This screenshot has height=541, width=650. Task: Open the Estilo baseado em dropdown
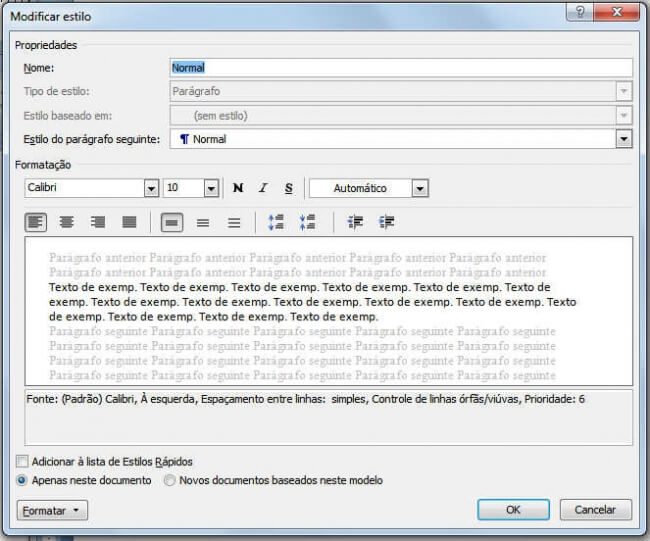624,115
